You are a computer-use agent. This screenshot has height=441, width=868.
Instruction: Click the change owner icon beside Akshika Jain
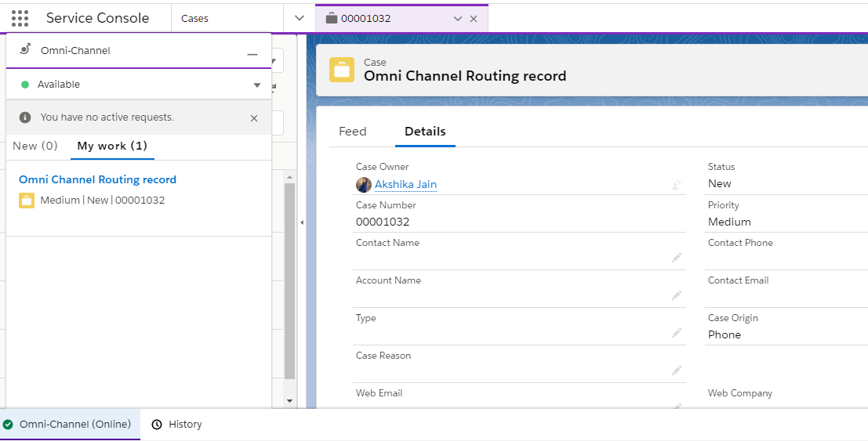click(675, 186)
